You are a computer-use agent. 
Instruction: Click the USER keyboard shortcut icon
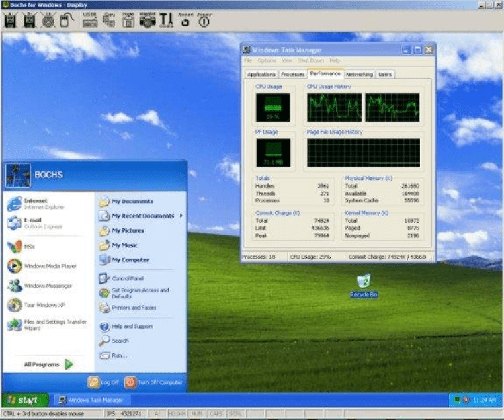click(x=89, y=21)
